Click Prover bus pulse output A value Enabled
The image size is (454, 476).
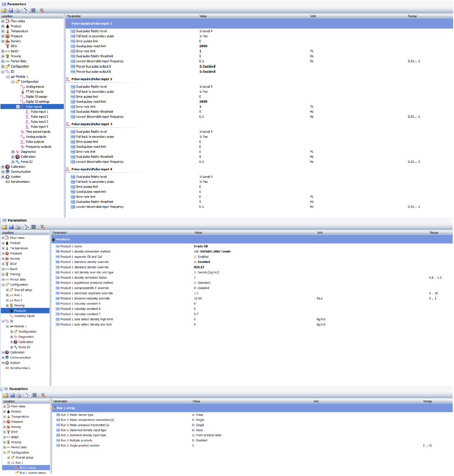tap(207, 67)
